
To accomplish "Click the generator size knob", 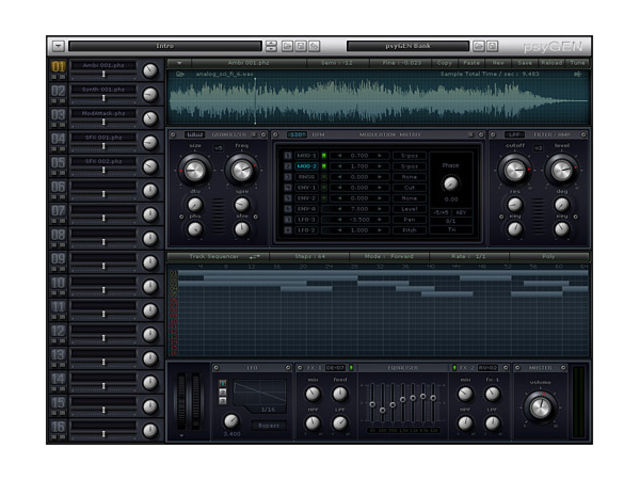I will point(195,170).
